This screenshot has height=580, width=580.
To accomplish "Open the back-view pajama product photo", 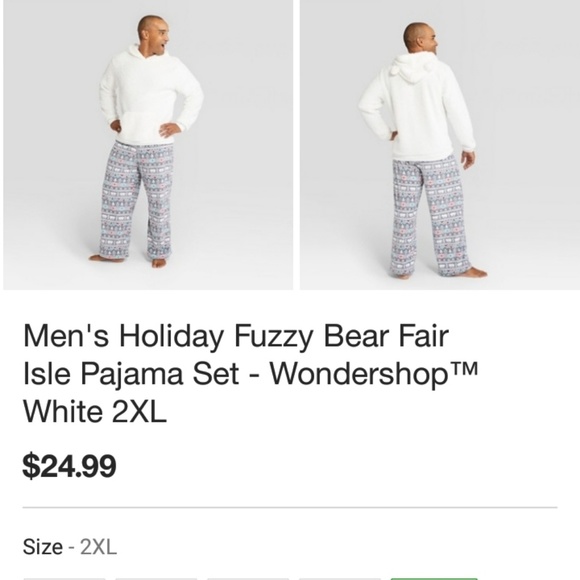I will click(x=440, y=145).
